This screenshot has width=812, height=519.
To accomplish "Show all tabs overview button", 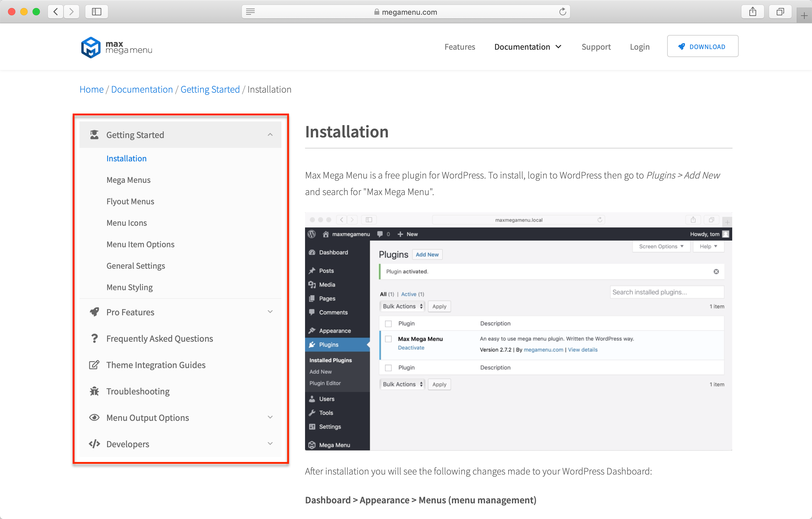I will pos(780,12).
